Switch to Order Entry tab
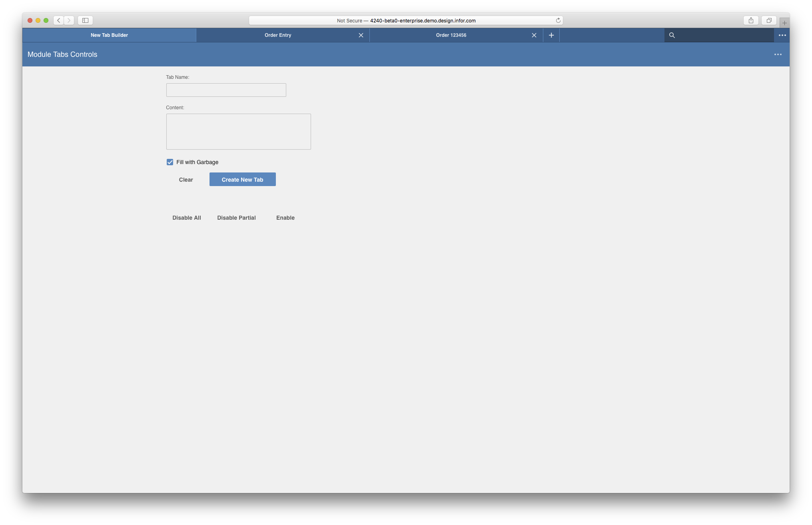The height and width of the screenshot is (525, 812). (x=278, y=35)
